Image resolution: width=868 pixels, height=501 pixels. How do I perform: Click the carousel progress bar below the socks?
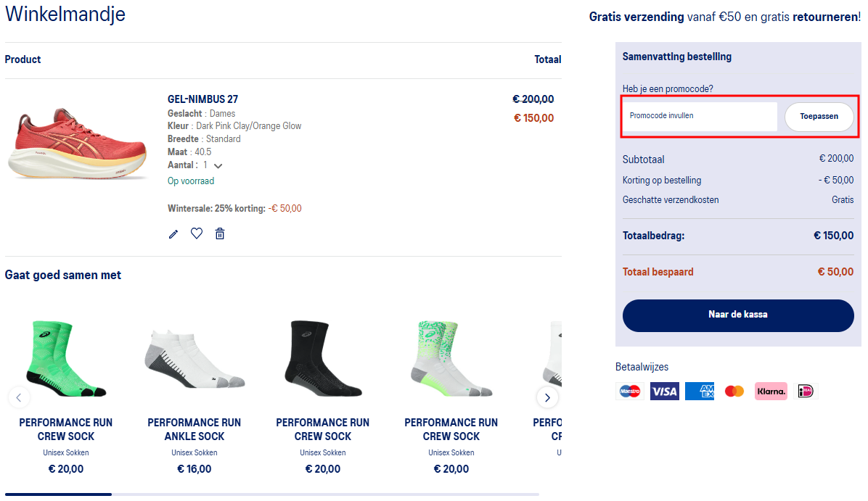(x=58, y=494)
